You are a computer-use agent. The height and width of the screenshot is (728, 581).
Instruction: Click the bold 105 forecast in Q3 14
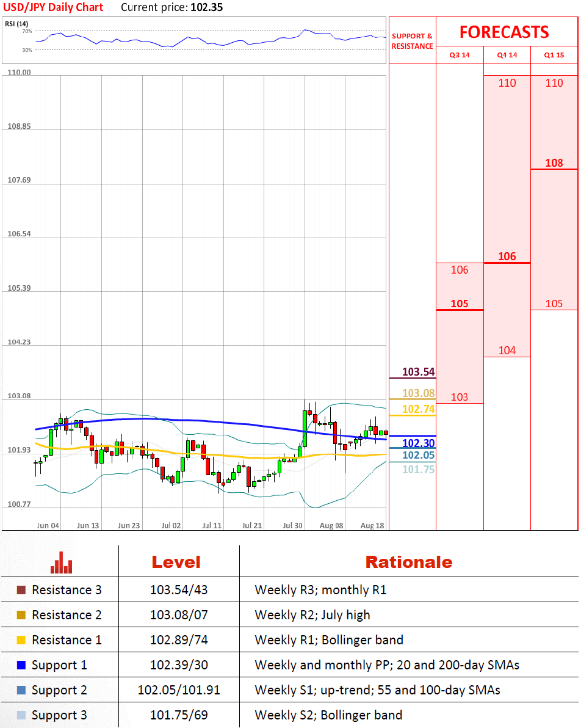tap(460, 304)
